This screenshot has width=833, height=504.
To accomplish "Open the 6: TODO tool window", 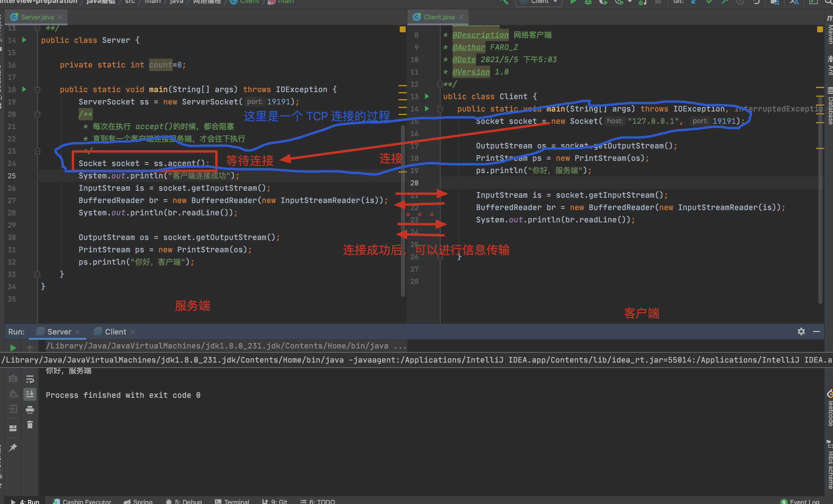I will point(318,501).
